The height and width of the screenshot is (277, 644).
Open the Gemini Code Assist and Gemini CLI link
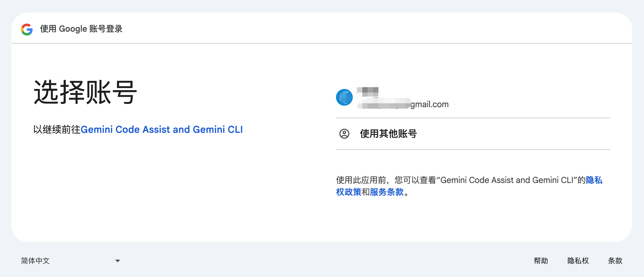pyautogui.click(x=162, y=129)
